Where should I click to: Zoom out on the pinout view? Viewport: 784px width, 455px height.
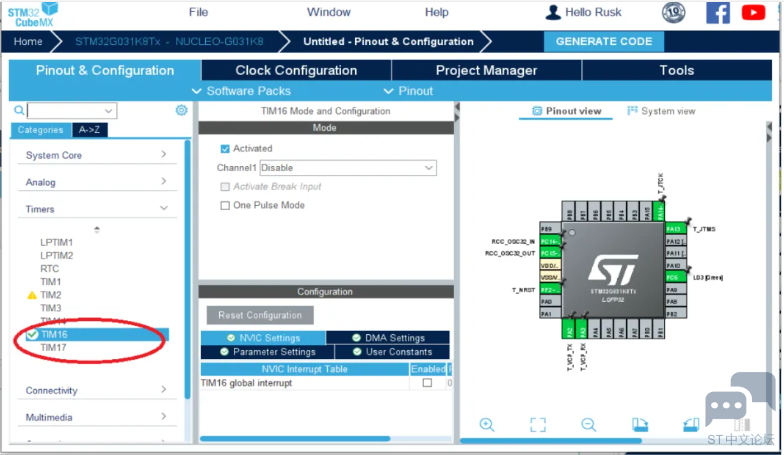click(588, 424)
